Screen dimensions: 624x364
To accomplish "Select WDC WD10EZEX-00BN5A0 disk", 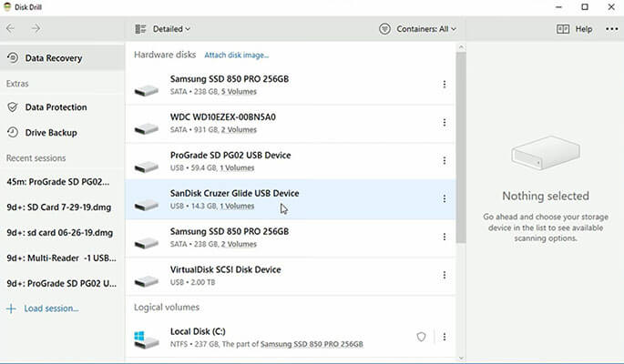I will [291, 123].
